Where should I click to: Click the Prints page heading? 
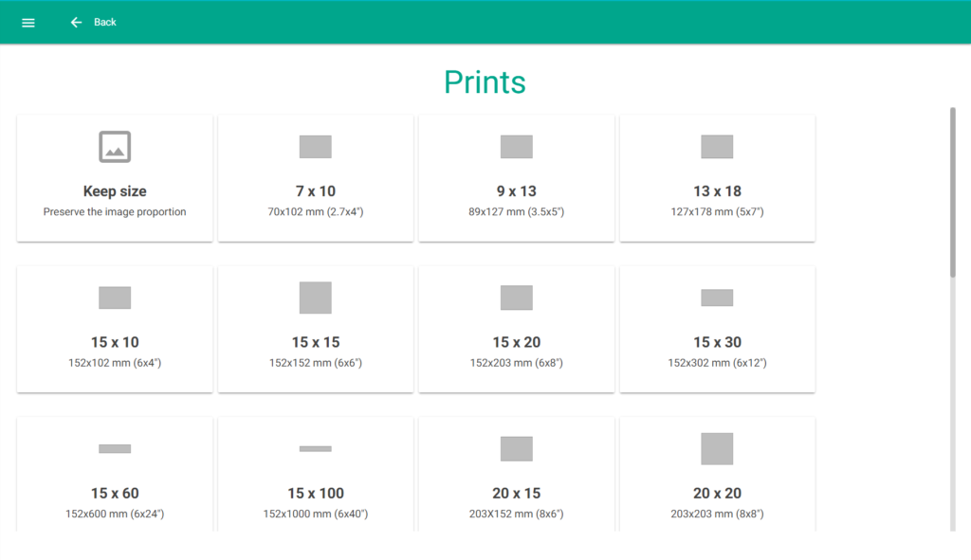485,82
